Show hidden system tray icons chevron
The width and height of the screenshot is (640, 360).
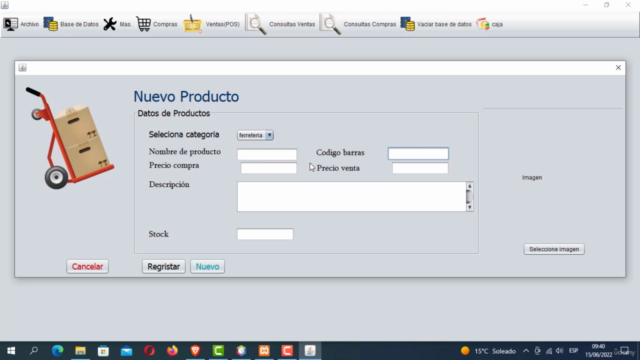(526, 351)
